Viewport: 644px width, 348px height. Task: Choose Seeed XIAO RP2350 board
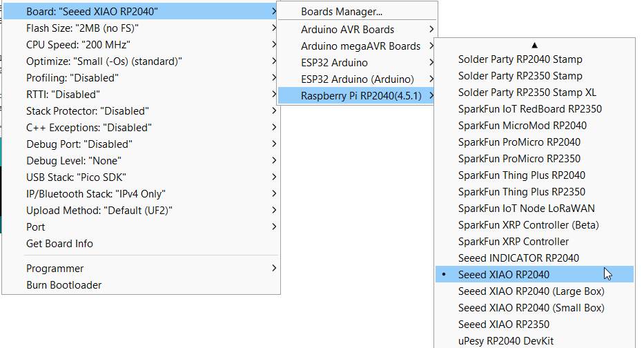pos(504,324)
